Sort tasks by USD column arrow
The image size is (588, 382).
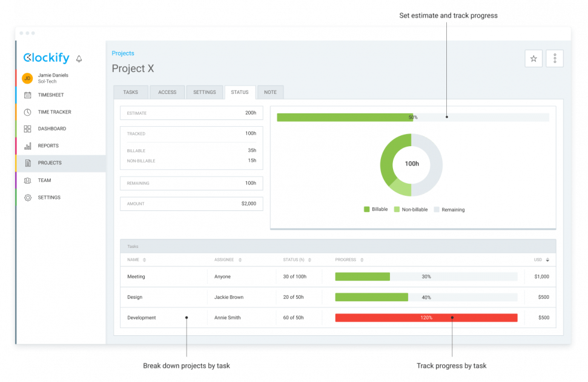click(547, 260)
